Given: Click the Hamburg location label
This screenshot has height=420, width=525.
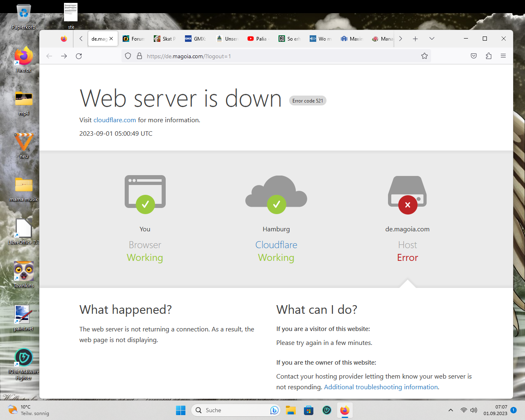Looking at the screenshot, I should coord(276,229).
